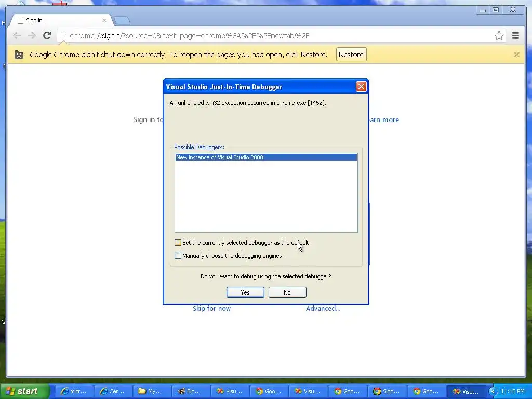
Task: Click the sad folder crash icon in the infobar
Action: (x=19, y=55)
